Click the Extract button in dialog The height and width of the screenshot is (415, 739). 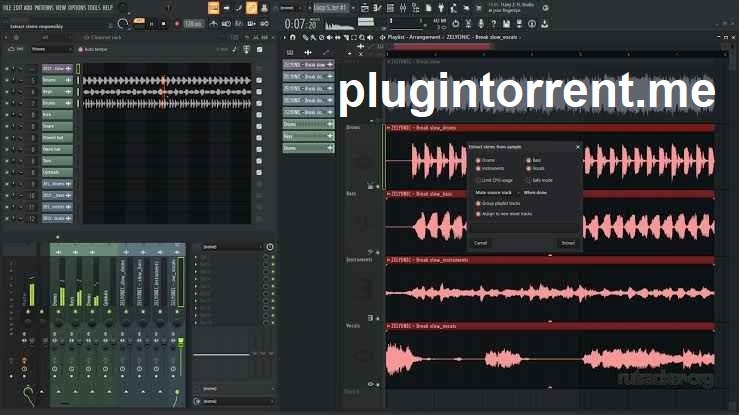tap(568, 243)
